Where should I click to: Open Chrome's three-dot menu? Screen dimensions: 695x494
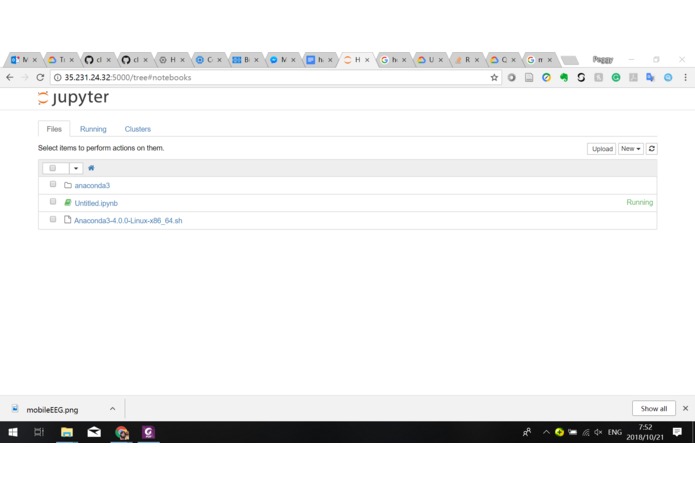685,78
